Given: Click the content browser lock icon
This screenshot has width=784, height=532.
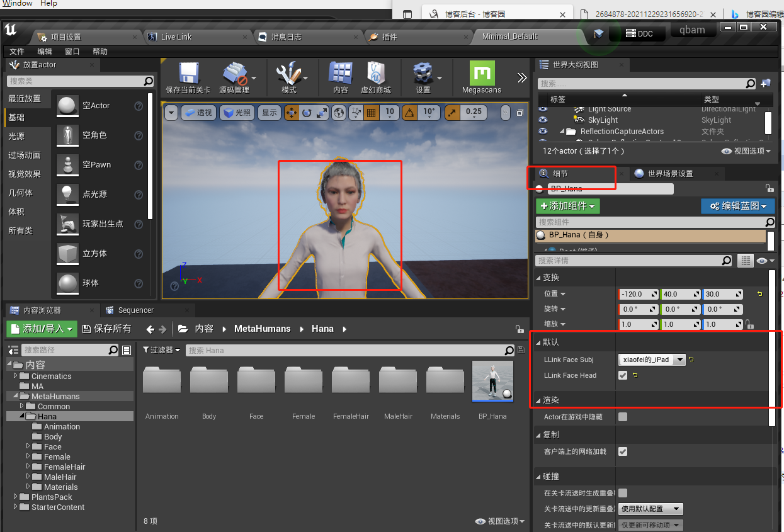Looking at the screenshot, I should 519,329.
